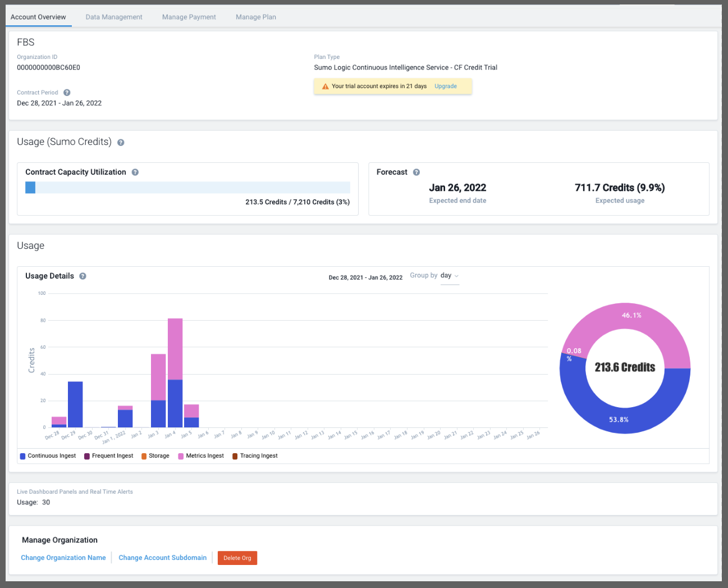Click the Upgrade link
728x588 pixels.
click(446, 86)
